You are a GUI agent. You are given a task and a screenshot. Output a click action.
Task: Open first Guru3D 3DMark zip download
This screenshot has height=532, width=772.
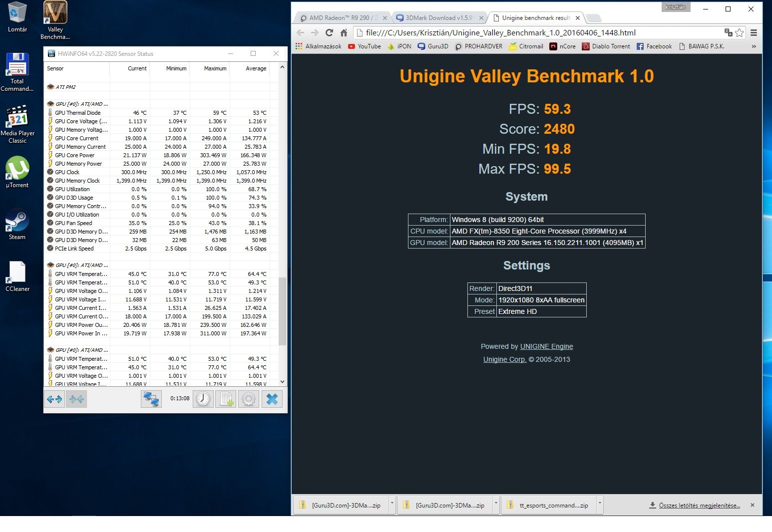[341, 505]
